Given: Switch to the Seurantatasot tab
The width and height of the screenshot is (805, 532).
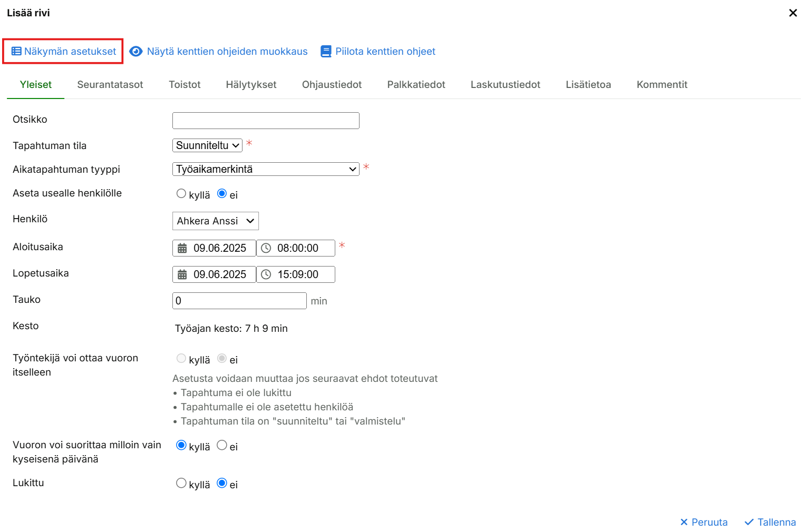Looking at the screenshot, I should (110, 85).
